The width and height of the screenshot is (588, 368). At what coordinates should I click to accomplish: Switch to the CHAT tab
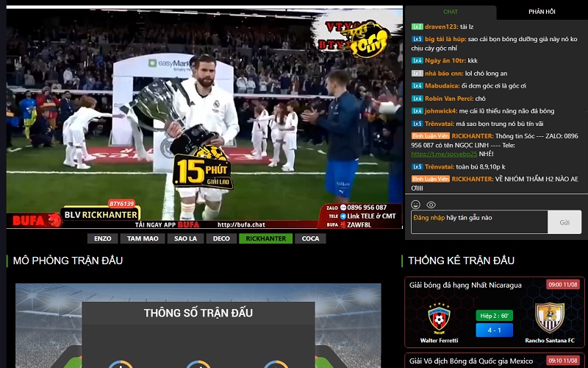(450, 12)
